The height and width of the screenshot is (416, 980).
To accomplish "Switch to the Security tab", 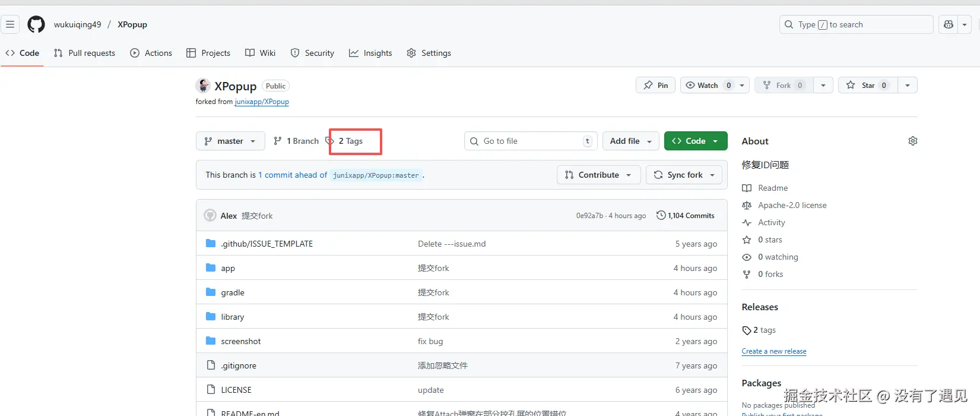I will pos(312,53).
